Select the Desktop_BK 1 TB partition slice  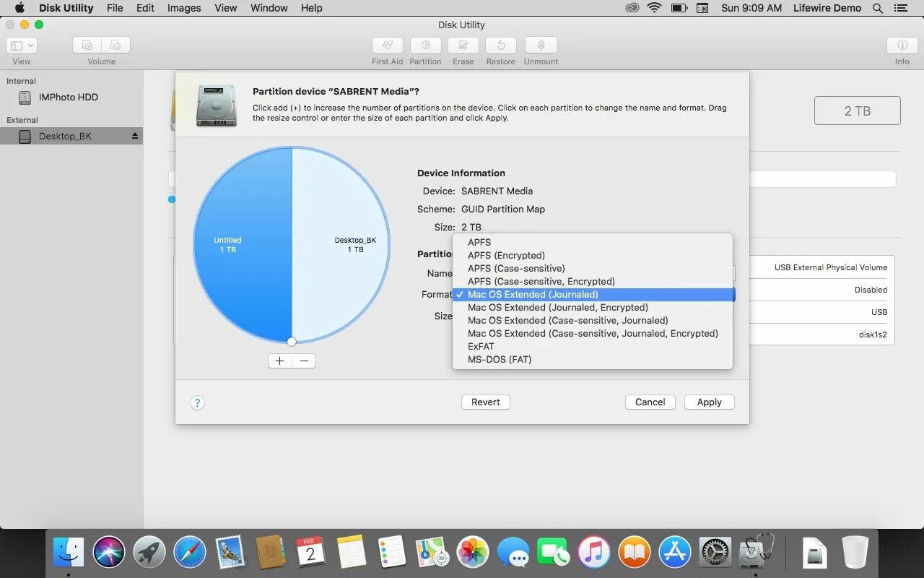341,245
